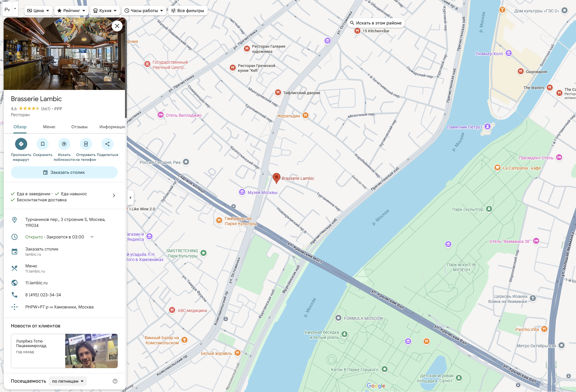Click Искать в этом районе button
Viewport: 576px width, 392px height.
pos(376,23)
